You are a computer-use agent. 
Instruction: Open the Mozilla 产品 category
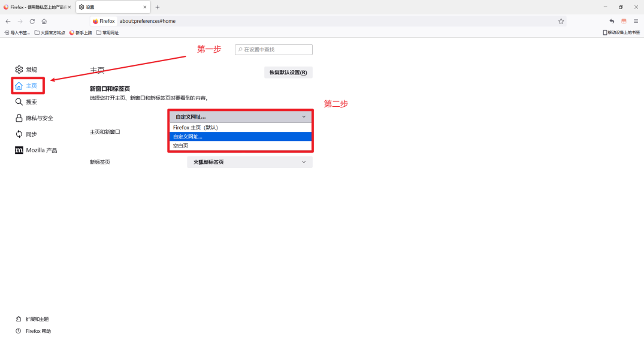point(36,151)
